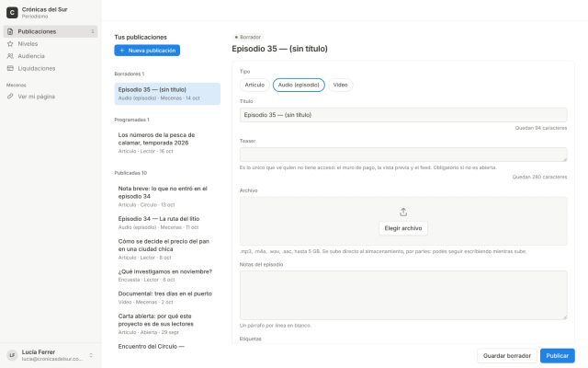Click the Notas del episodio resize handle
Viewport: 588px width, 368px height.
click(x=565, y=317)
